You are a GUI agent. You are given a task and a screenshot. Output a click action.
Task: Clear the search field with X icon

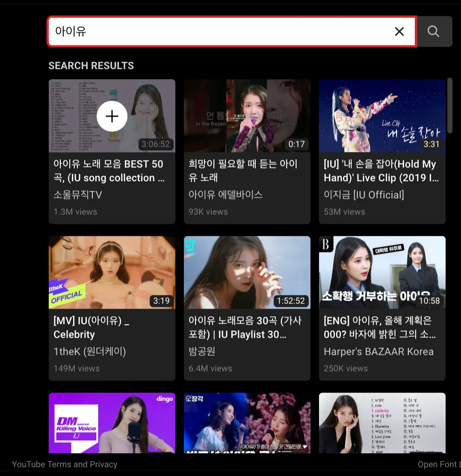(399, 31)
